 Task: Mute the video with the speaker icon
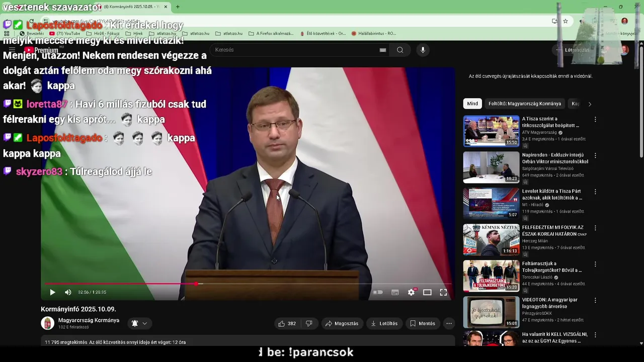click(68, 292)
